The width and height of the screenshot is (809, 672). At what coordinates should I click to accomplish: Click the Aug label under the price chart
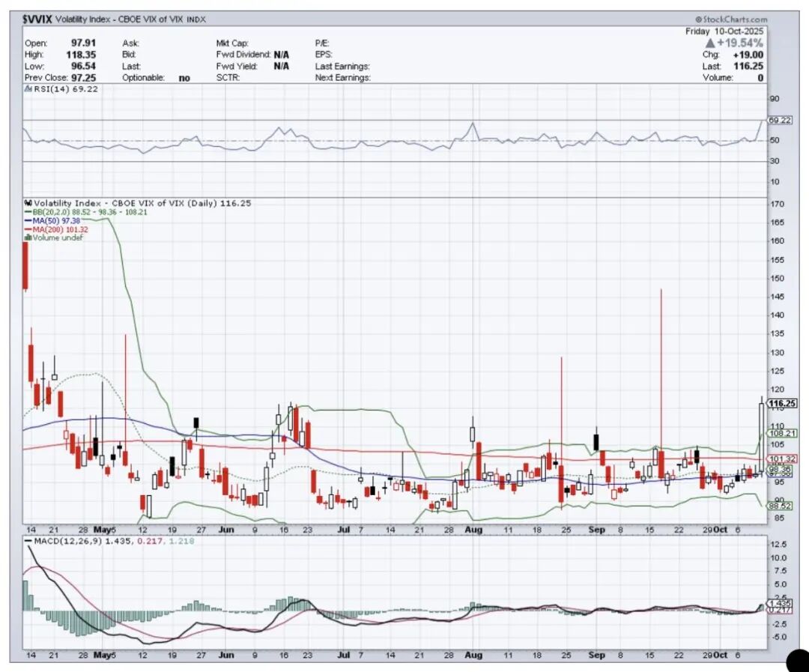coord(473,530)
